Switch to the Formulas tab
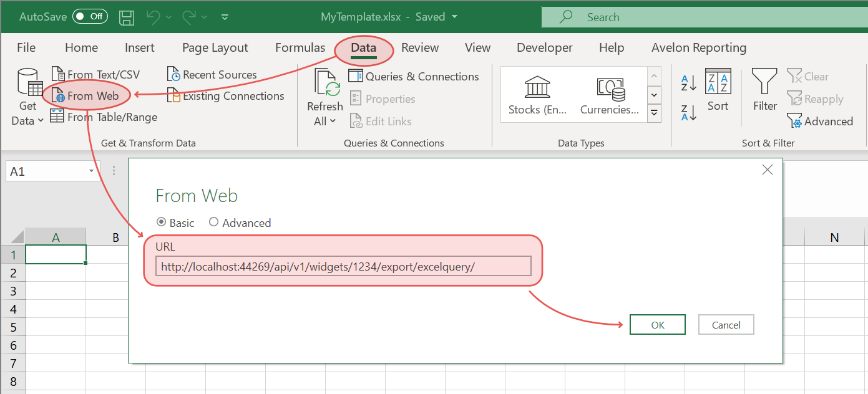 [x=300, y=47]
